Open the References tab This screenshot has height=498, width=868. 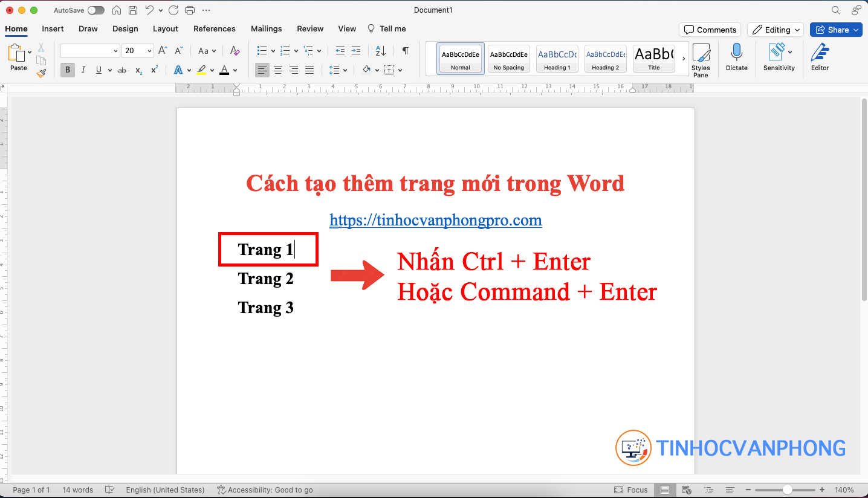[x=215, y=29]
